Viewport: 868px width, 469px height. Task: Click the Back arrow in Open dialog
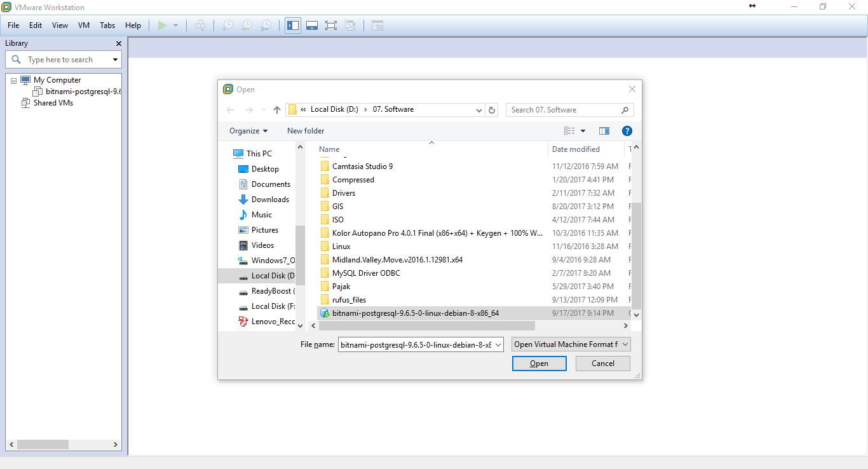(230, 110)
